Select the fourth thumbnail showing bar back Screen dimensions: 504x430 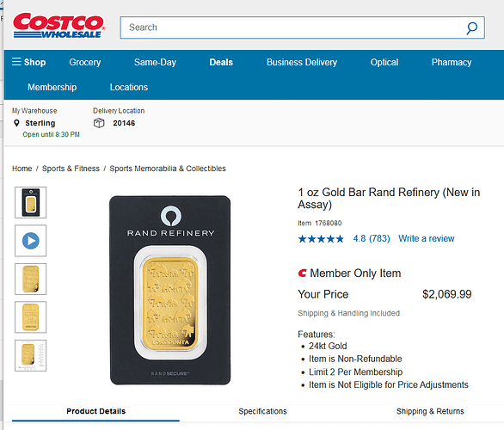pos(31,317)
